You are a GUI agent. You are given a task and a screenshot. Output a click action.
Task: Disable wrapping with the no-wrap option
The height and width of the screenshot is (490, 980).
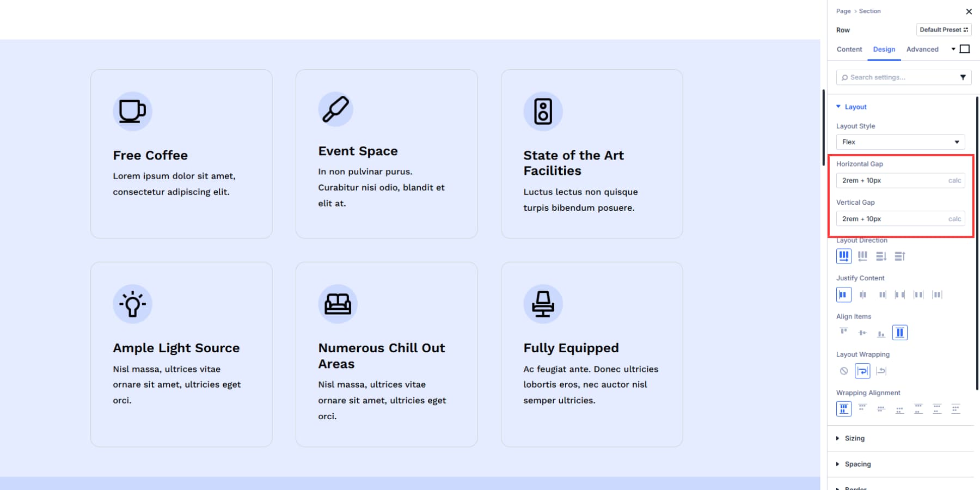point(844,371)
